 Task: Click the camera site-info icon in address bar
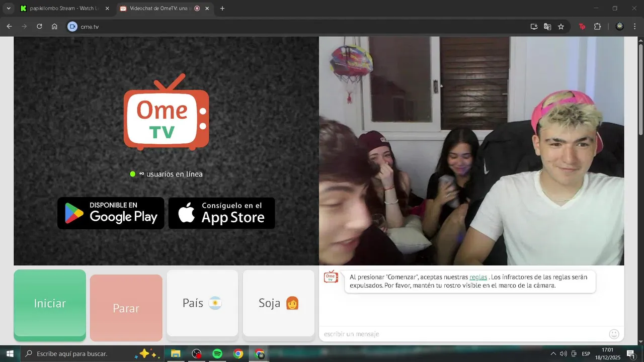pyautogui.click(x=72, y=27)
